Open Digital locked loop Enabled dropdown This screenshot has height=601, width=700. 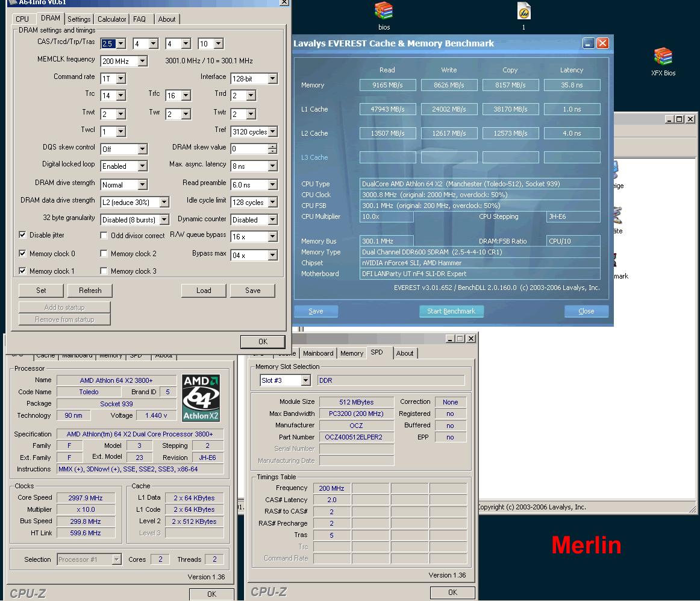click(142, 166)
